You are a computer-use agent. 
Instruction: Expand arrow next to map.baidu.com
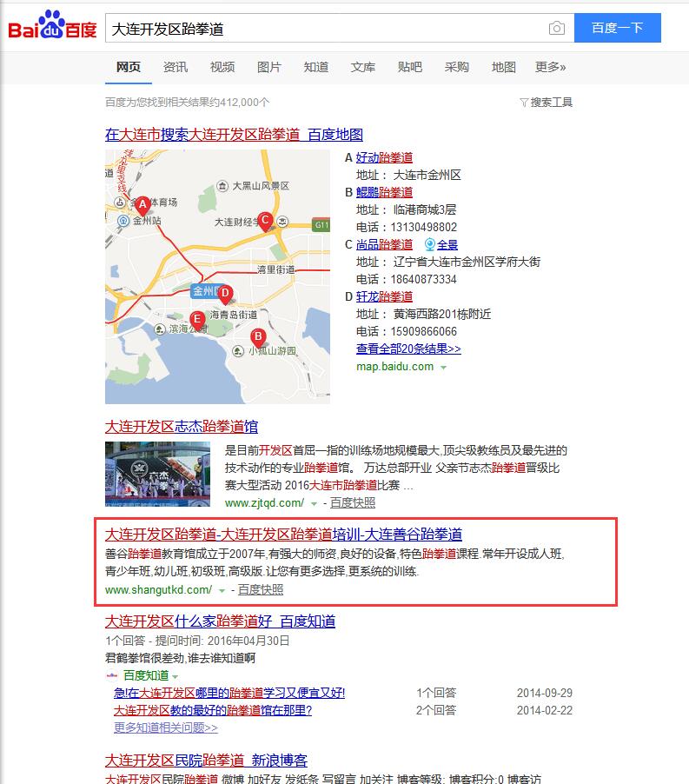(443, 368)
